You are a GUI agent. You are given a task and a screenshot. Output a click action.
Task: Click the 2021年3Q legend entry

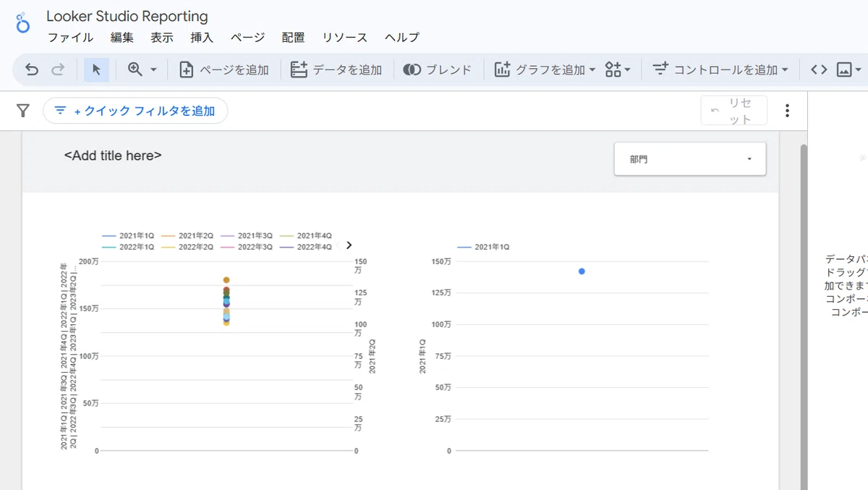tap(247, 236)
